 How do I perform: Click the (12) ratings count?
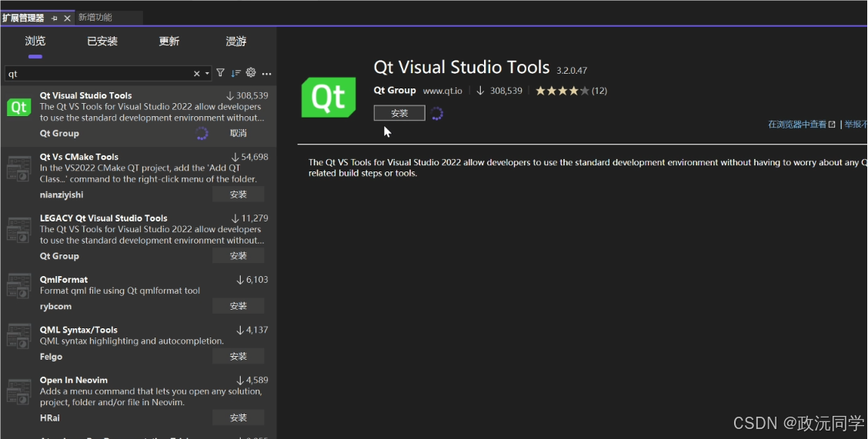599,91
